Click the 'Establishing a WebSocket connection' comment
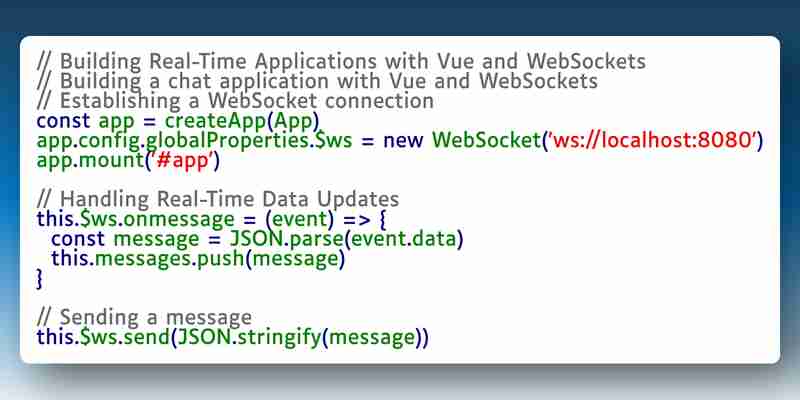 235,101
